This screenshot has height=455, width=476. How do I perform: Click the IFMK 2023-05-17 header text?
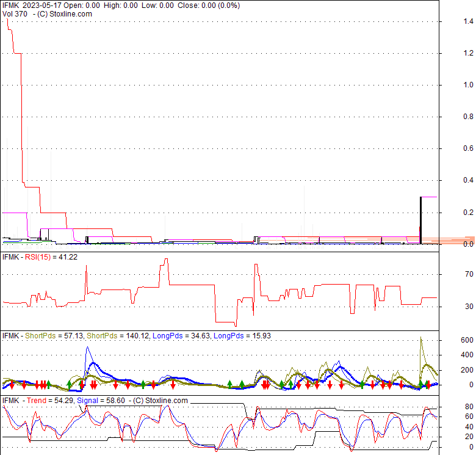(x=32, y=5)
